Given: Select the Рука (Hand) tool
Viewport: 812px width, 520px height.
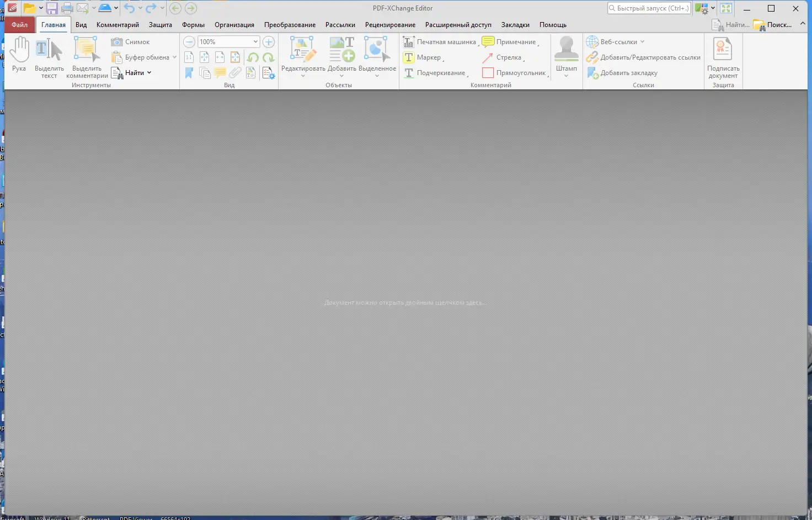Looking at the screenshot, I should coord(19,55).
